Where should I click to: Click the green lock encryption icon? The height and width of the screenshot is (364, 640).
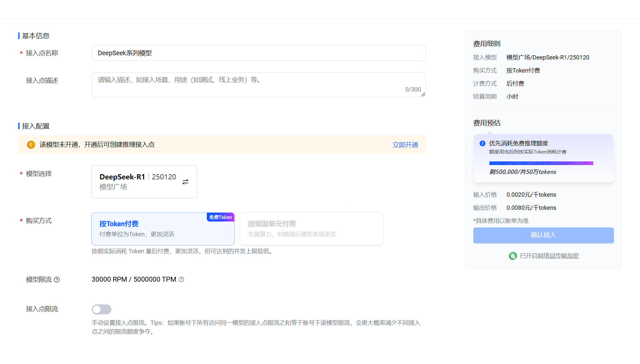point(513,256)
